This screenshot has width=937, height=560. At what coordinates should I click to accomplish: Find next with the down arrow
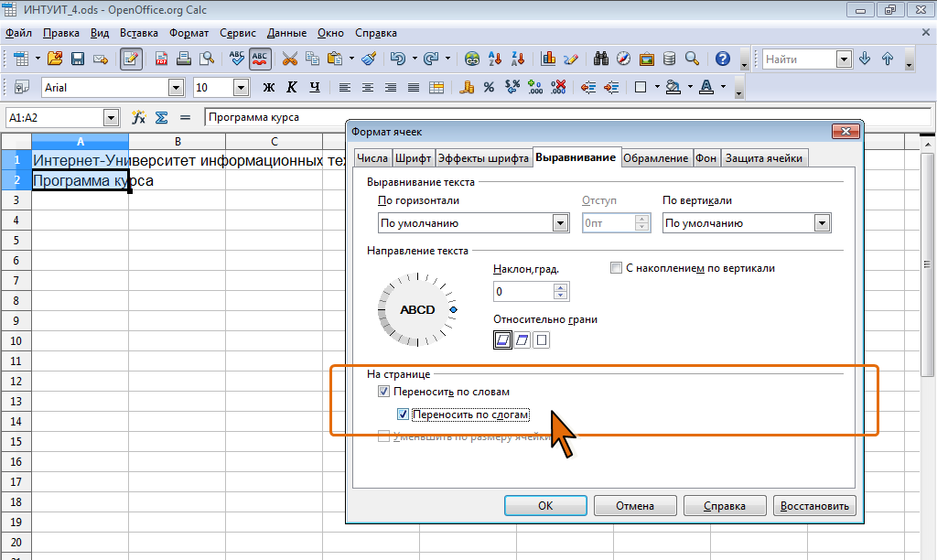click(x=865, y=59)
